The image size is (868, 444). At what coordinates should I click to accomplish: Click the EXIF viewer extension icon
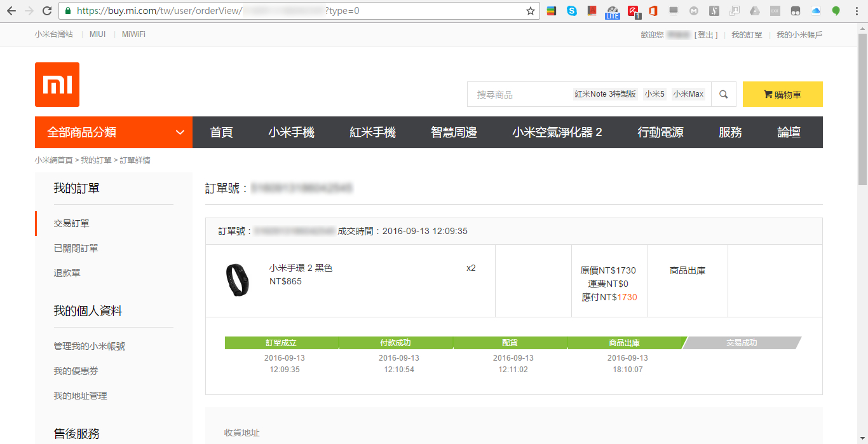click(x=775, y=11)
